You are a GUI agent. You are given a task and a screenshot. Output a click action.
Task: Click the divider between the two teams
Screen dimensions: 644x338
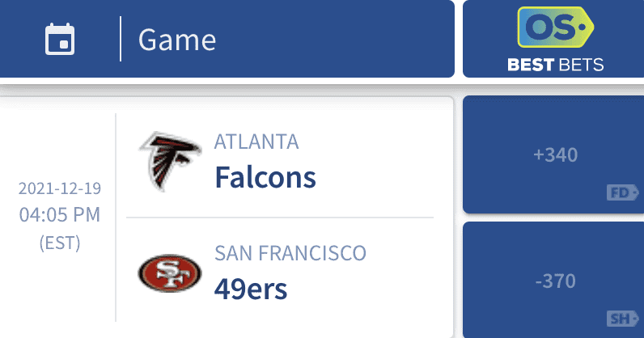(280, 218)
